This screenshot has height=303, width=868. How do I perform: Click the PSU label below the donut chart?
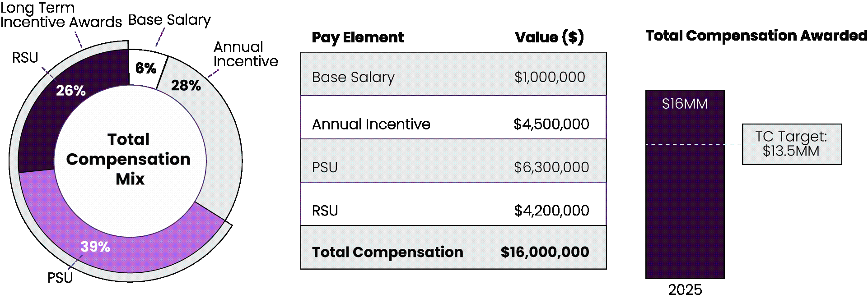60,278
